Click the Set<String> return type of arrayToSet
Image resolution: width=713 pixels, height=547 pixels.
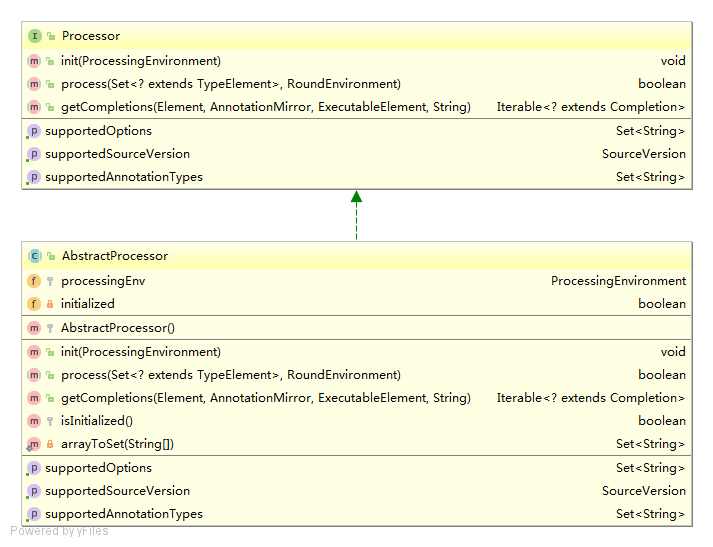point(650,444)
